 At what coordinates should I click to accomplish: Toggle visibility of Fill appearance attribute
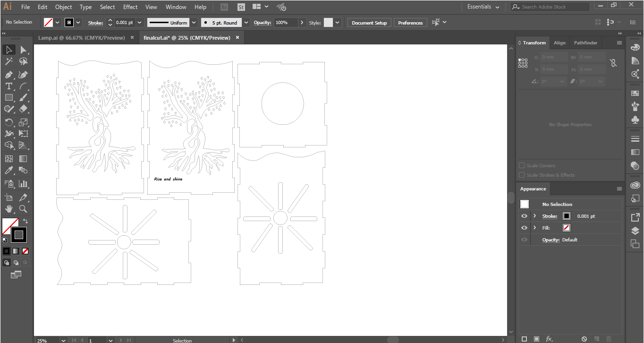click(x=524, y=228)
